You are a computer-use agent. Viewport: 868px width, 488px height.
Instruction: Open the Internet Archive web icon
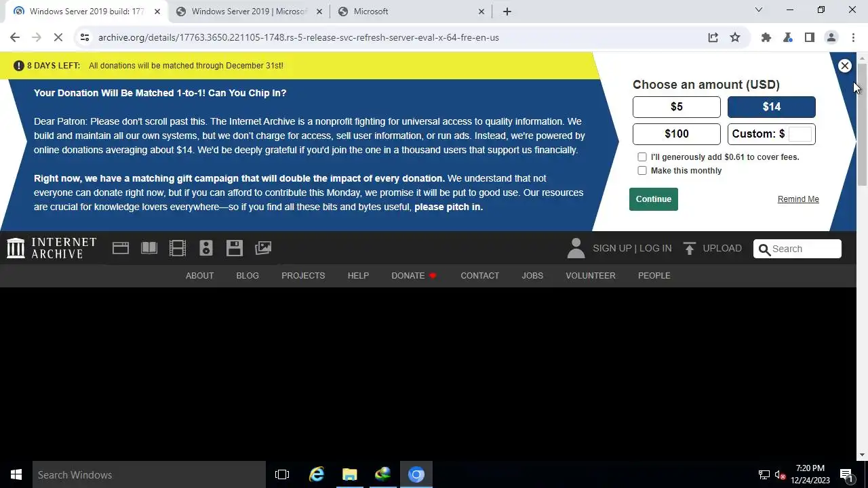click(121, 248)
